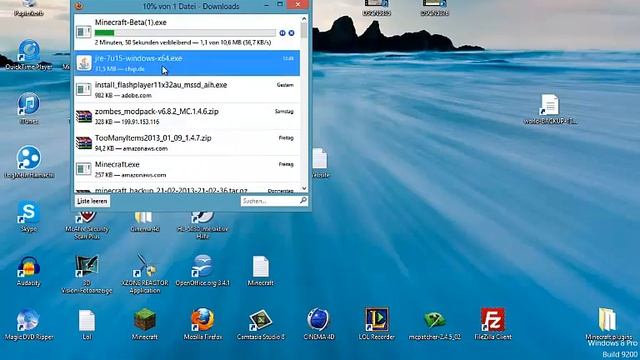Cancel the Minecraft-Beta(1).exe download

[x=291, y=33]
